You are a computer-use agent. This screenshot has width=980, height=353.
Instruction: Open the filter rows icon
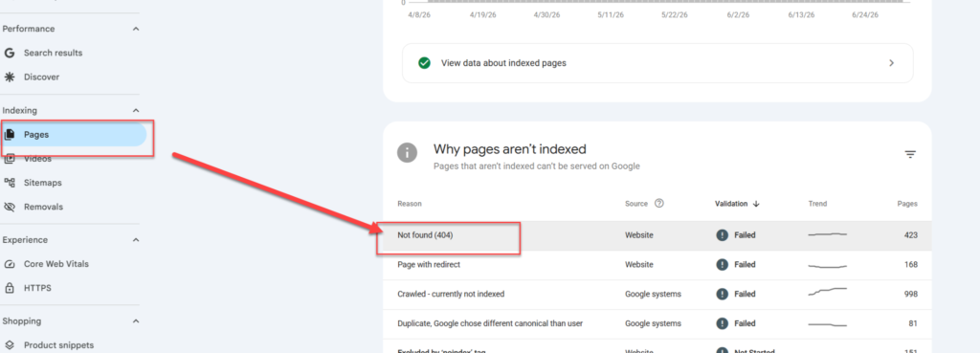(x=910, y=154)
